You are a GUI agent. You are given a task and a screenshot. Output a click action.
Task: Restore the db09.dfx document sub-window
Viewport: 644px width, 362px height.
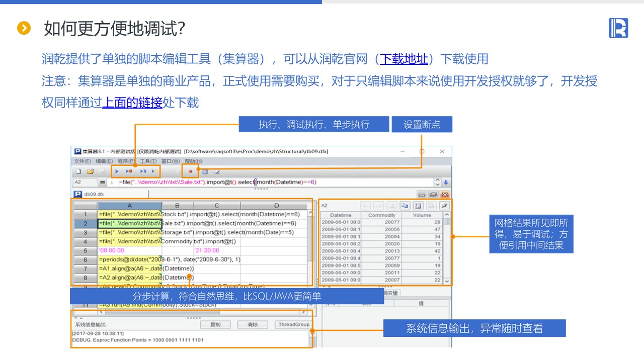(x=433, y=195)
